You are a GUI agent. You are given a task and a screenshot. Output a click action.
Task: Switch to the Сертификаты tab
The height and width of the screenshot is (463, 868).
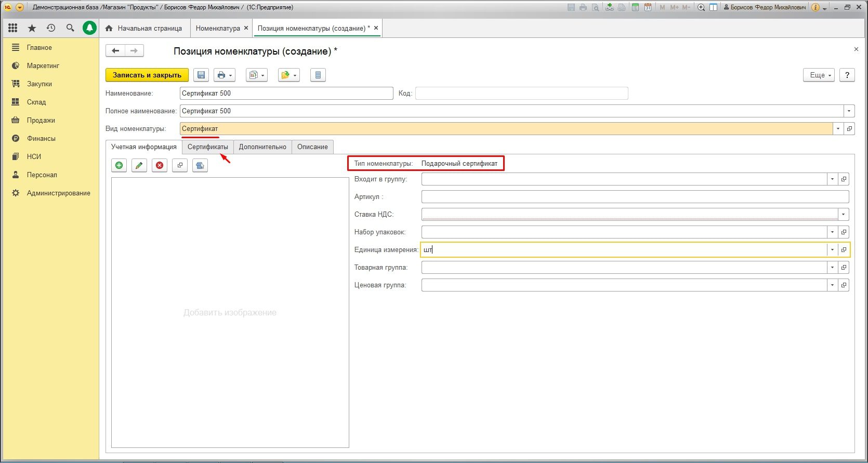coord(207,147)
